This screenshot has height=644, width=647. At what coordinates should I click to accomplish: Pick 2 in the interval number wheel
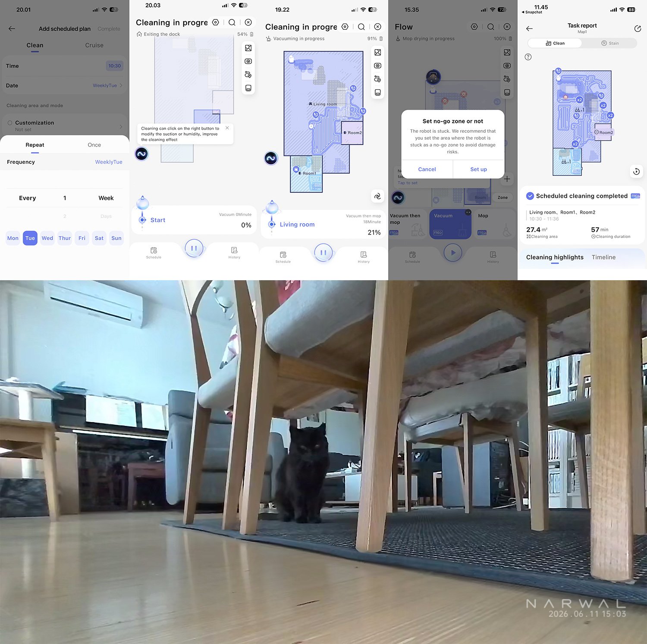(65, 216)
